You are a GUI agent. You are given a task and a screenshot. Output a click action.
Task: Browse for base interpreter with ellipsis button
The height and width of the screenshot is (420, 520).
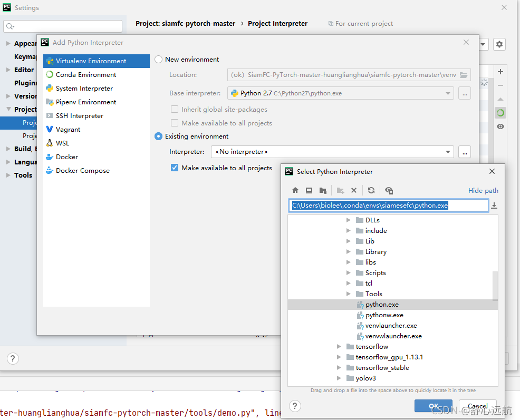(465, 93)
